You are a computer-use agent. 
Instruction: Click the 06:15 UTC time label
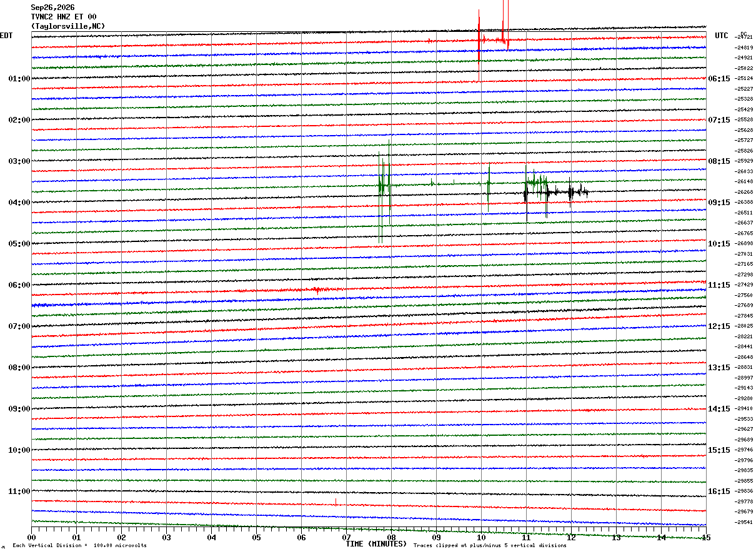click(x=719, y=79)
